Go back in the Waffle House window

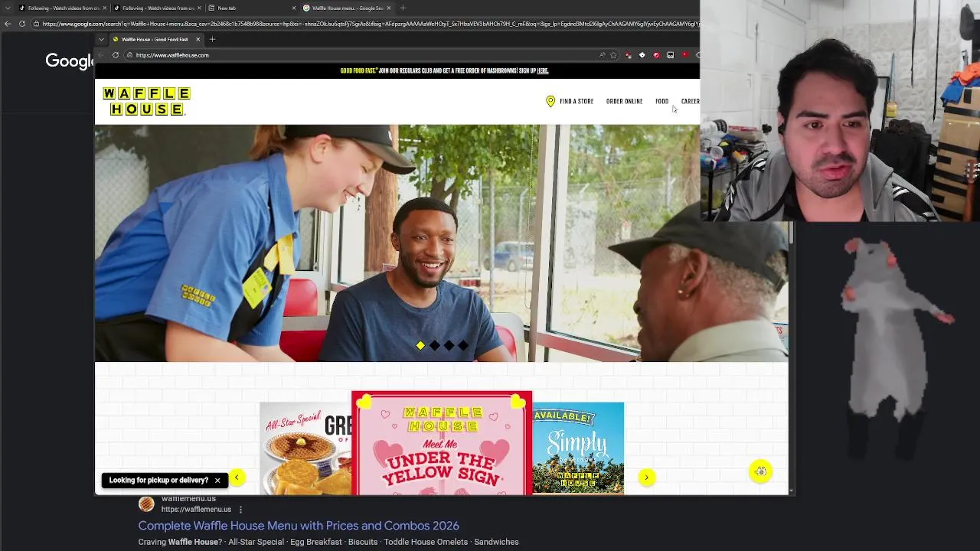click(x=101, y=55)
